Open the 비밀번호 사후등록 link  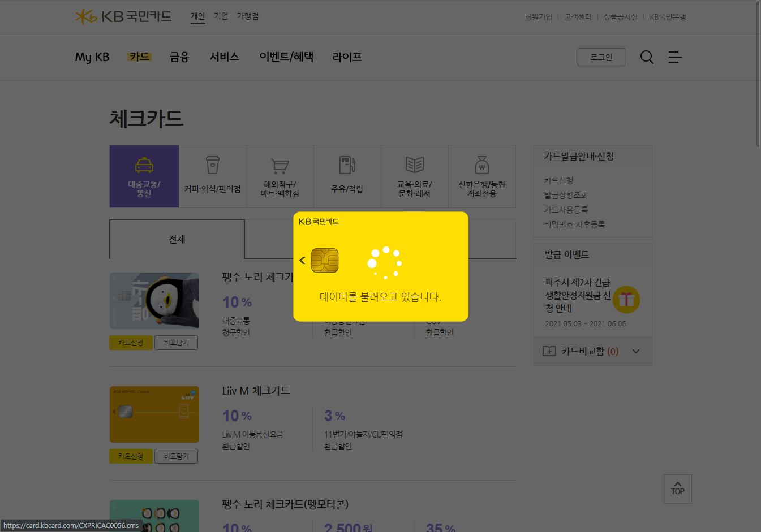tap(575, 224)
